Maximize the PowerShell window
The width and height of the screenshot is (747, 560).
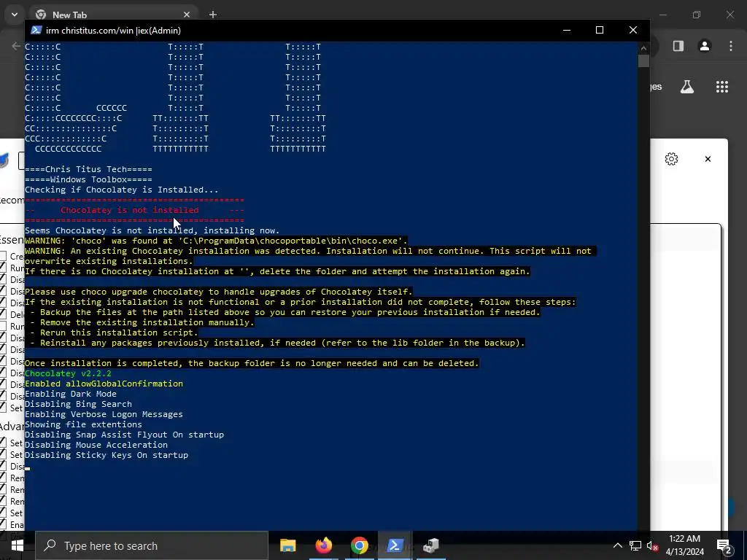tap(600, 30)
